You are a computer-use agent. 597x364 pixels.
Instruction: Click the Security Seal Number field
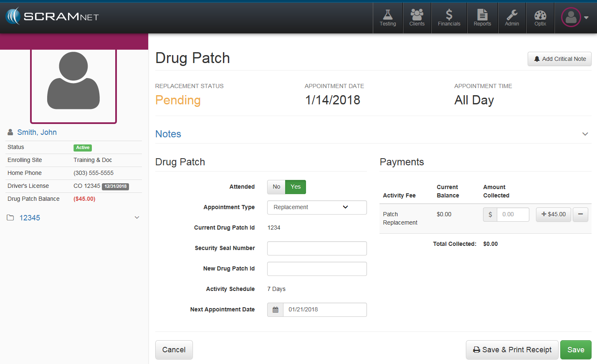[317, 248]
